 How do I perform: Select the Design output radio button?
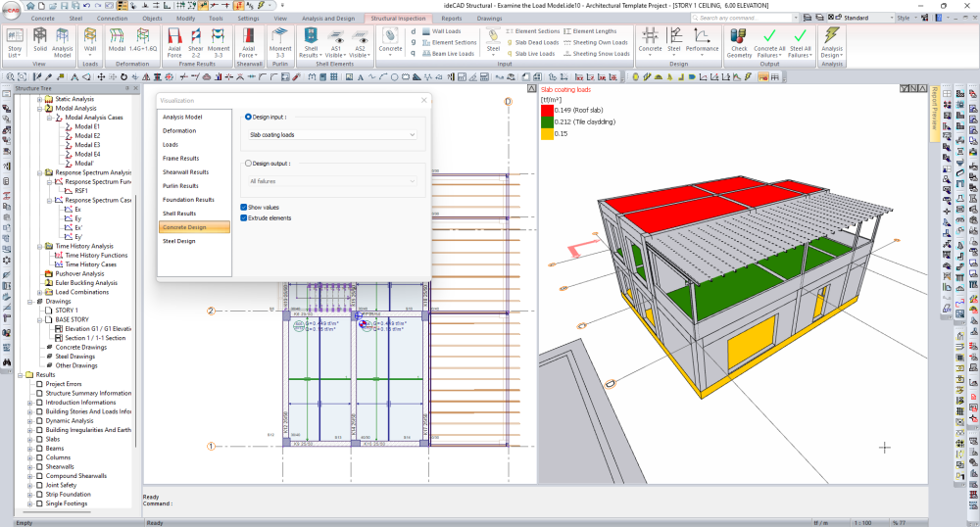247,164
